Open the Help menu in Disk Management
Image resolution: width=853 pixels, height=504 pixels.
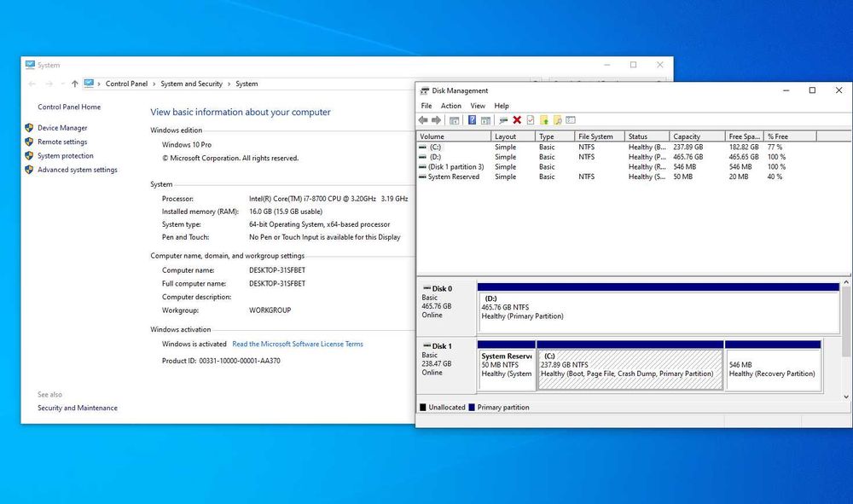[502, 106]
